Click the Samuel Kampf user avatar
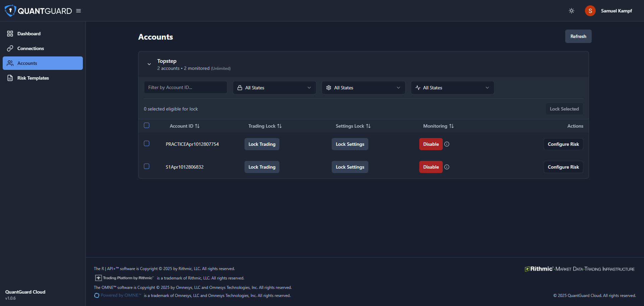The width and height of the screenshot is (644, 306). click(x=590, y=11)
